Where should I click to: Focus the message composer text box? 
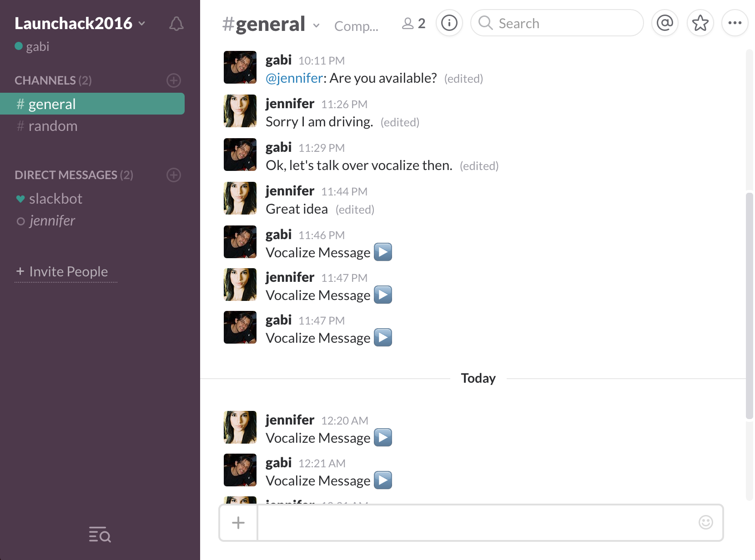[478, 523]
